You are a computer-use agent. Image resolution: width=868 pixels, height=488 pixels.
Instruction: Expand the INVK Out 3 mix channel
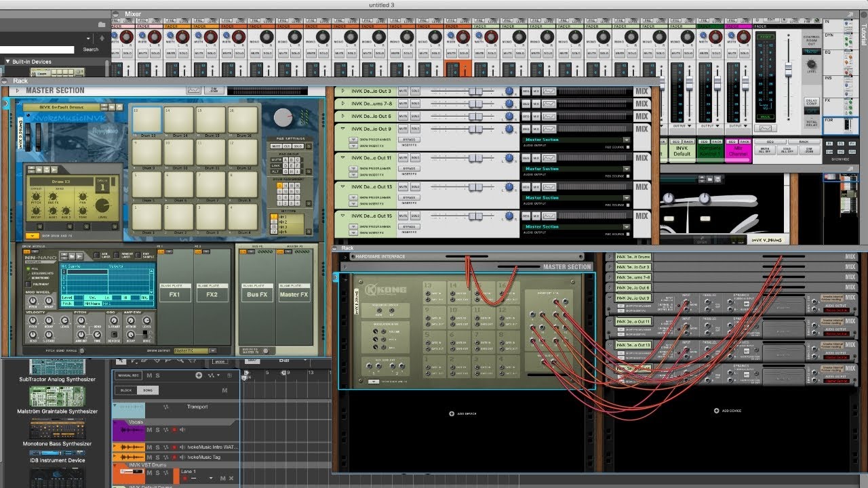click(343, 91)
